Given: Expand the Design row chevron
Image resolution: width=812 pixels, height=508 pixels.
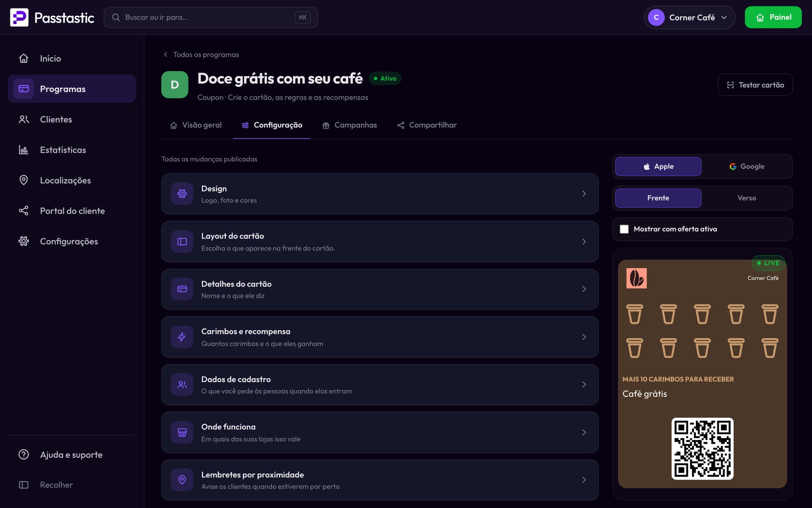Looking at the screenshot, I should click(x=584, y=194).
